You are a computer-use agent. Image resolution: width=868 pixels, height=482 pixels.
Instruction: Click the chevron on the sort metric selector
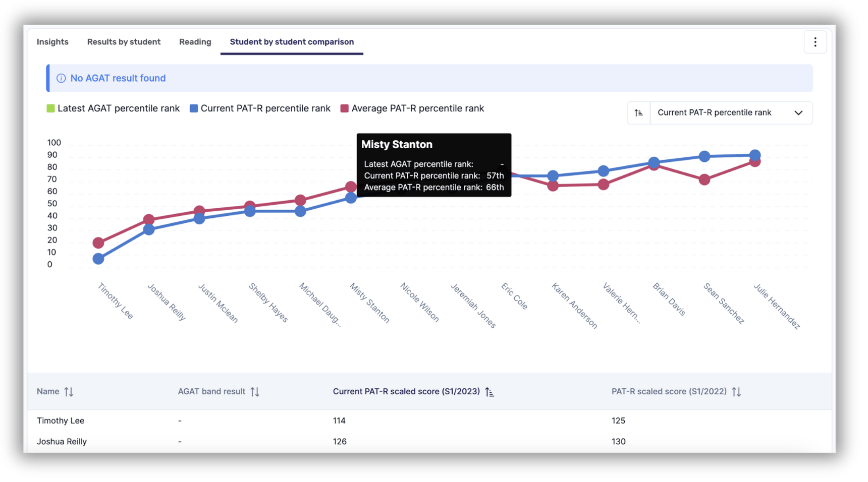[x=799, y=113]
